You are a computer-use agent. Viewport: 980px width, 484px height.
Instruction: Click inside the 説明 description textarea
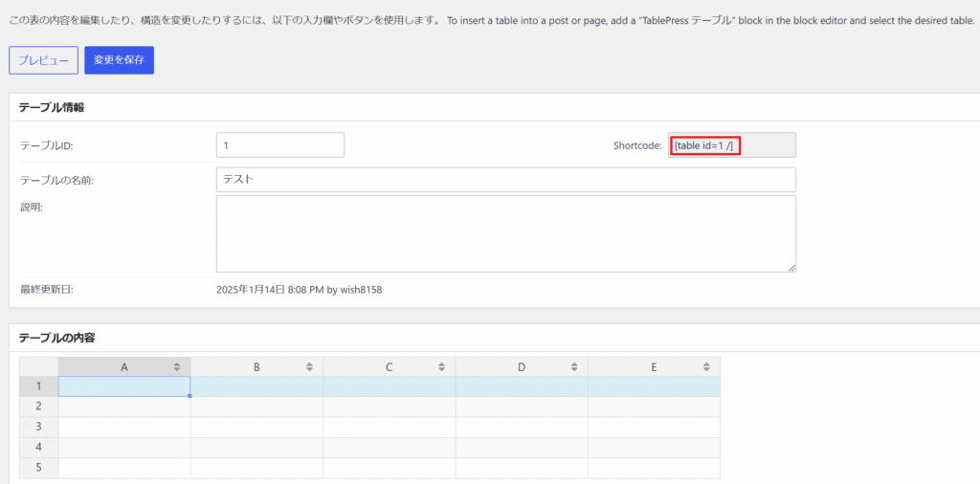pyautogui.click(x=505, y=233)
